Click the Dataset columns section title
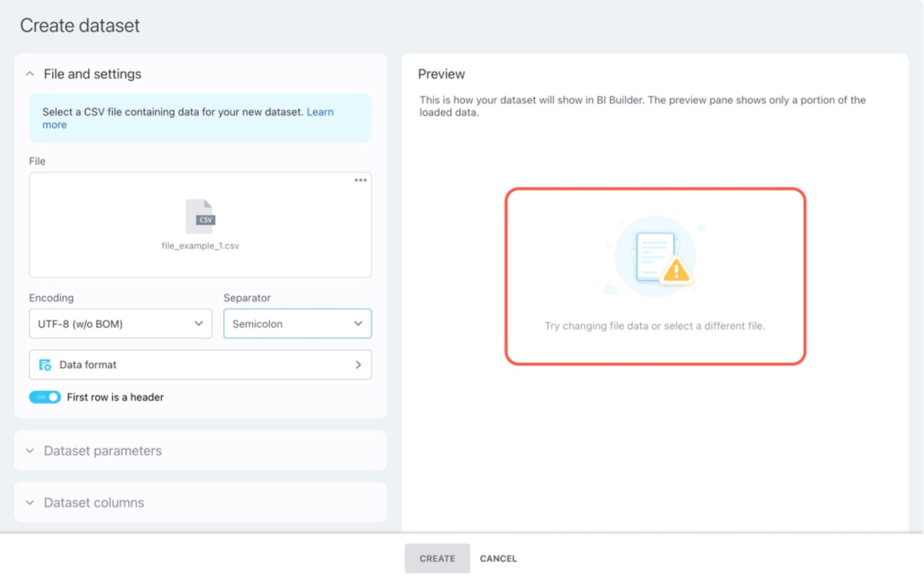The height and width of the screenshot is (583, 924). tap(94, 503)
